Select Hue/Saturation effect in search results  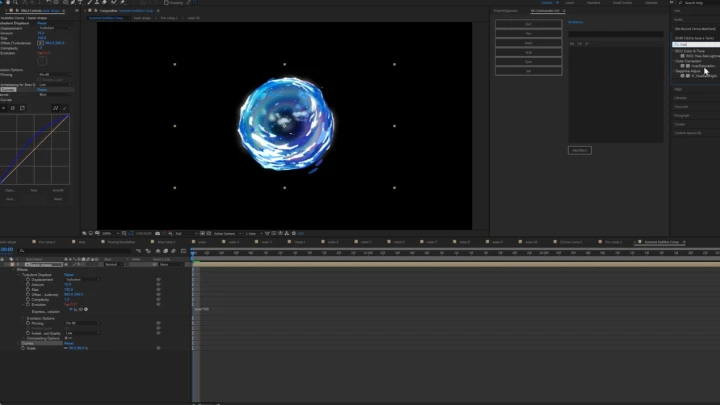pos(703,66)
